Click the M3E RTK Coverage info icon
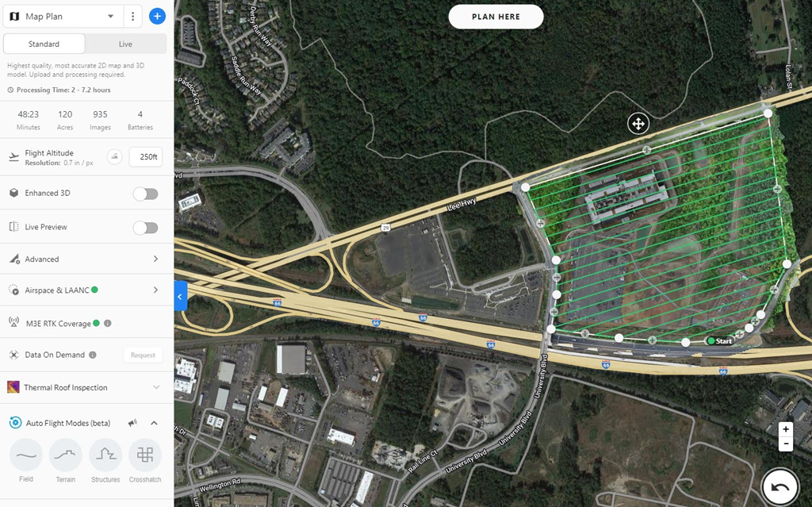 click(108, 324)
